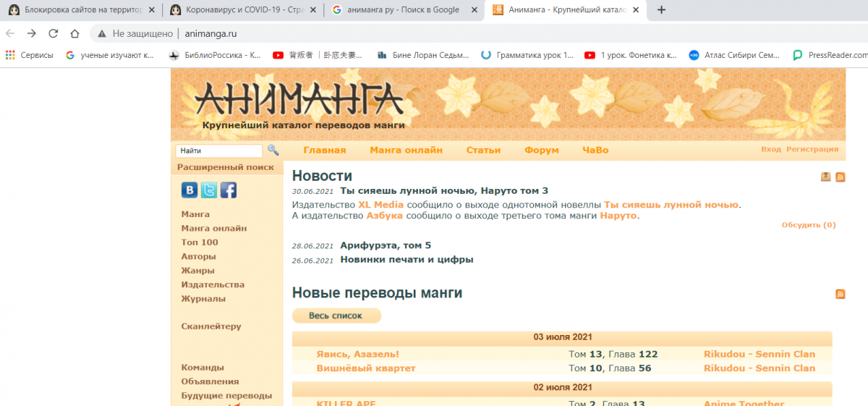The image size is (868, 406).
Task: Click the Регистрация link
Action: point(812,149)
